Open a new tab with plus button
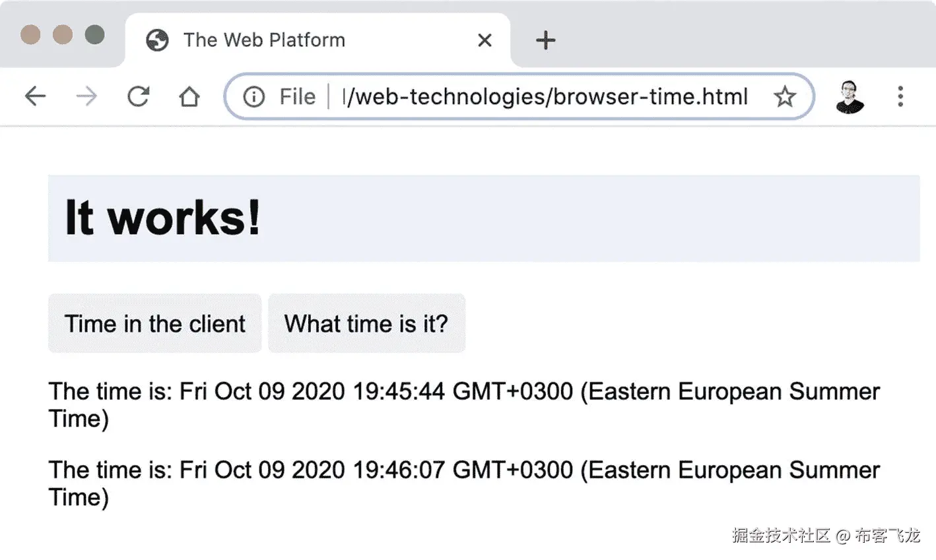Viewport: 936px width, 560px height. click(x=545, y=40)
